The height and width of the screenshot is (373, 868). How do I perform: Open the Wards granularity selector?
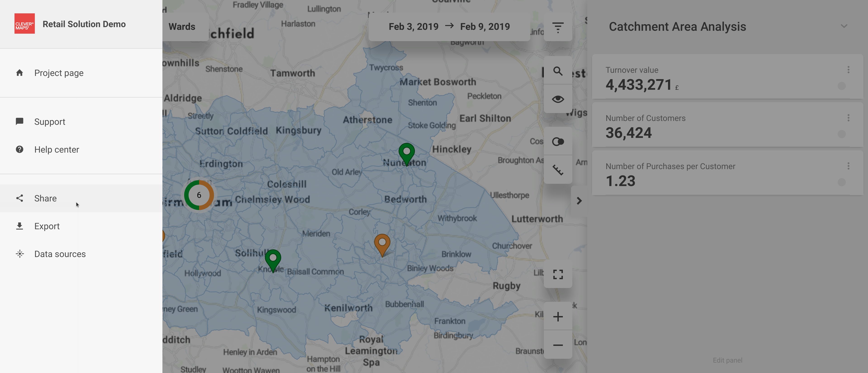182,27
